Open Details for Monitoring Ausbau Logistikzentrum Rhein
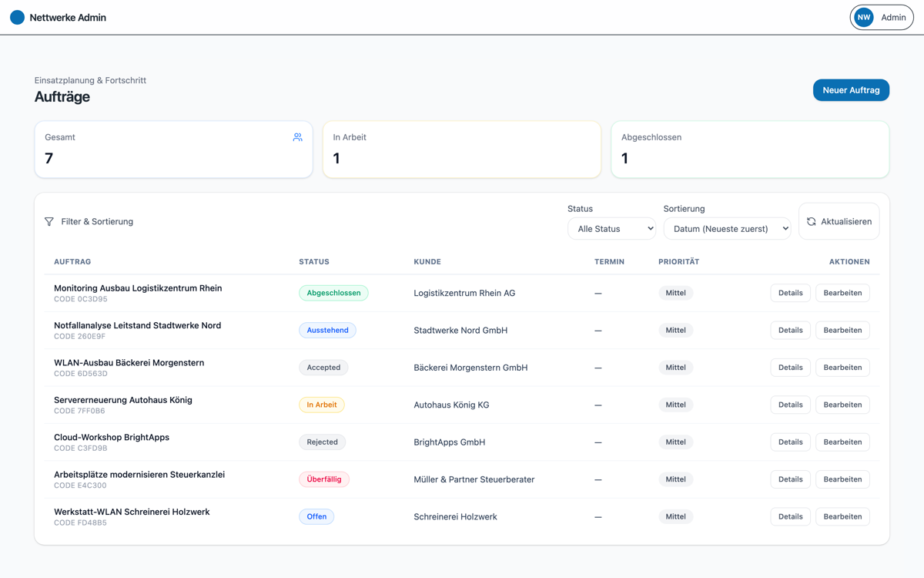 click(790, 293)
